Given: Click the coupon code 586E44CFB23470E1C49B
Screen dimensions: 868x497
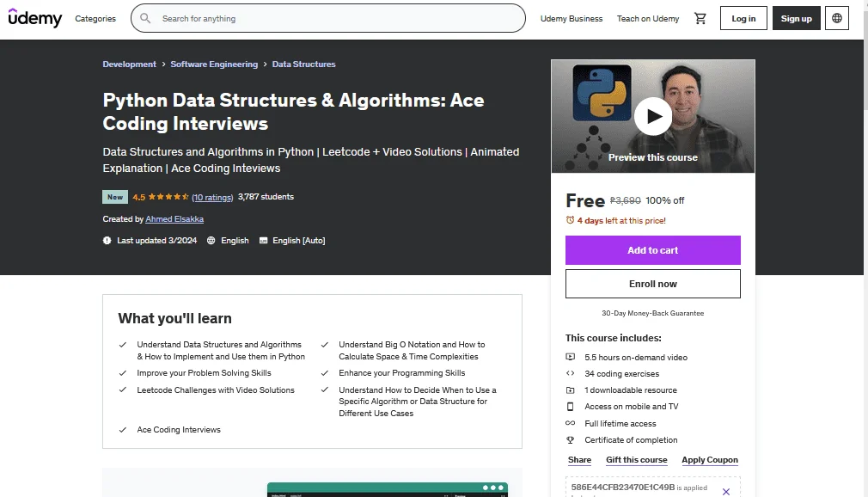Looking at the screenshot, I should pos(623,487).
